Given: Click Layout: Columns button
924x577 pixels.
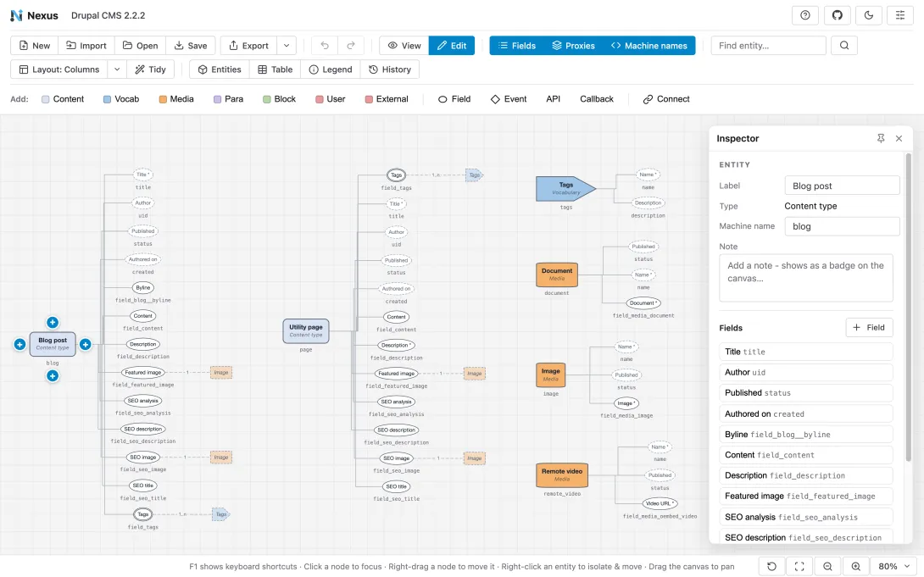Looking at the screenshot, I should (x=59, y=69).
